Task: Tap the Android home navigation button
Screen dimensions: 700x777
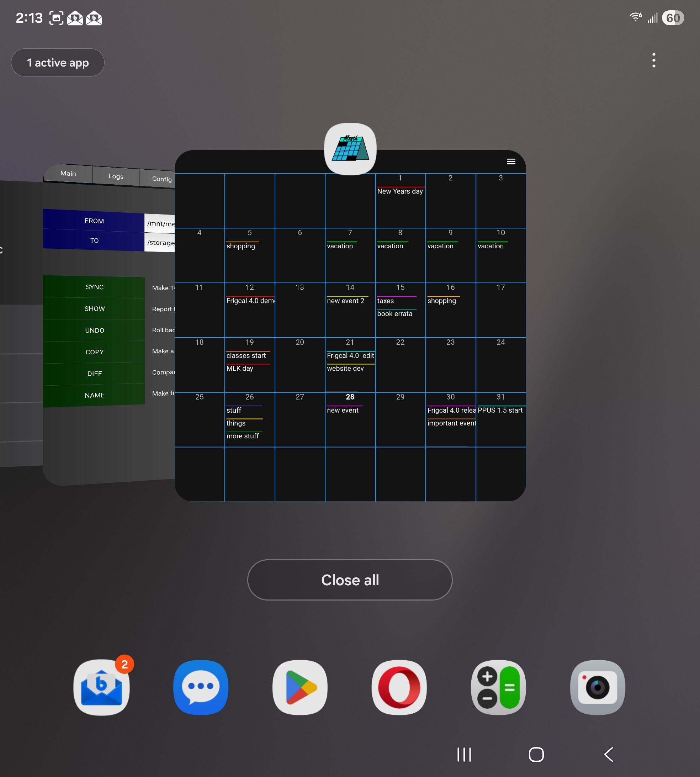Action: click(536, 754)
